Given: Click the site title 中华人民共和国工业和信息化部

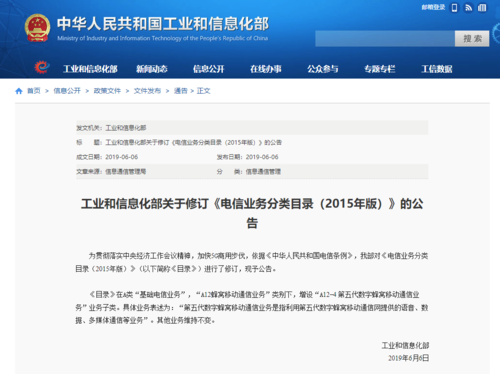Looking at the screenshot, I should click(x=163, y=24).
